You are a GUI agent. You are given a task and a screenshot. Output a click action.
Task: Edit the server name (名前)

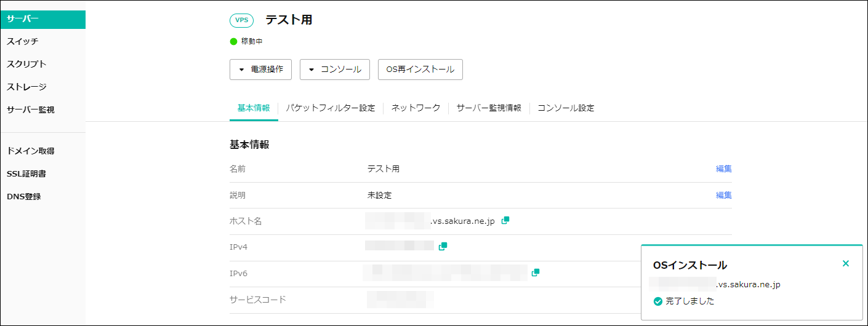[x=723, y=169]
